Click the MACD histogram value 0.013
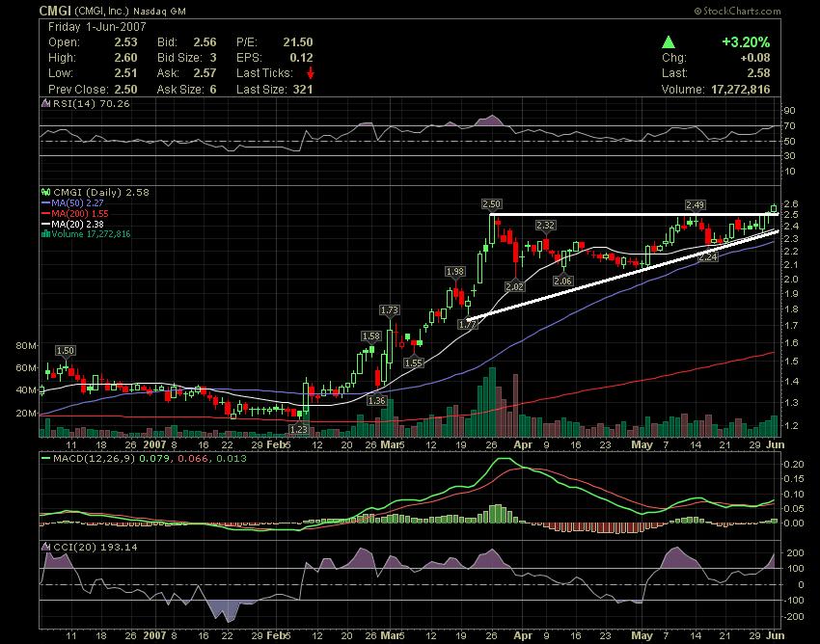Screen dimensions: 820x644 point(232,459)
